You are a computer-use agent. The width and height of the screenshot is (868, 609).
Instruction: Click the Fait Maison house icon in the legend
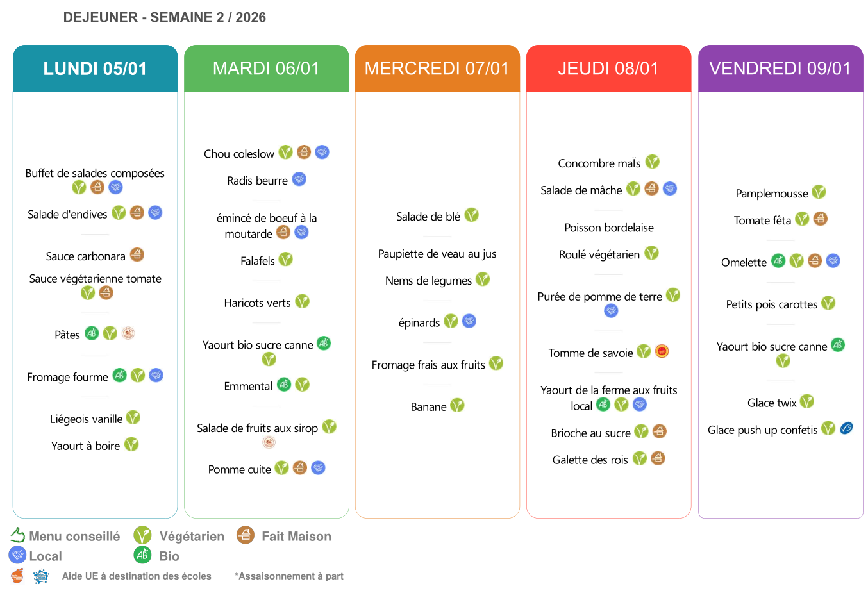245,535
